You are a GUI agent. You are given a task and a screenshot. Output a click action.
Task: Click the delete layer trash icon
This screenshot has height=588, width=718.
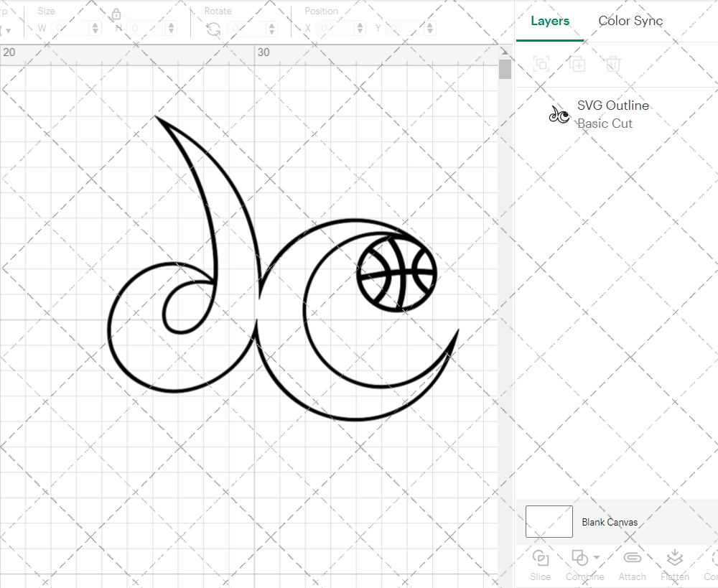click(x=612, y=64)
